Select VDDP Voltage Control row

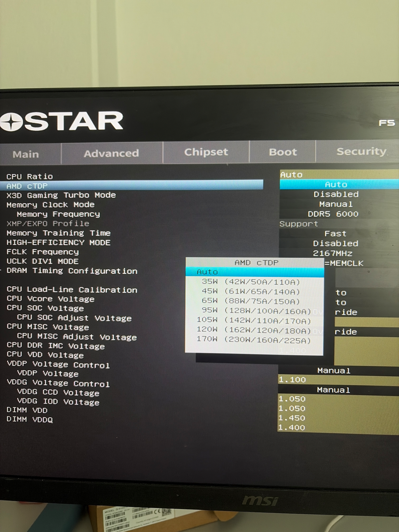tap(58, 365)
